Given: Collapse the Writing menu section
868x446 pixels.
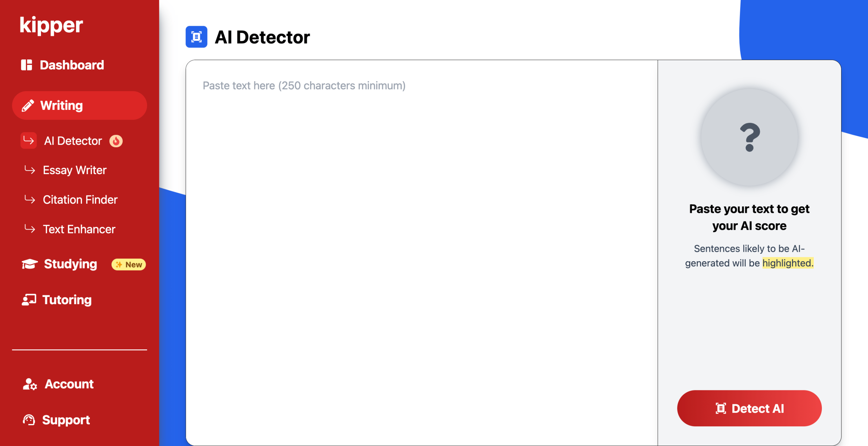Looking at the screenshot, I should (79, 106).
